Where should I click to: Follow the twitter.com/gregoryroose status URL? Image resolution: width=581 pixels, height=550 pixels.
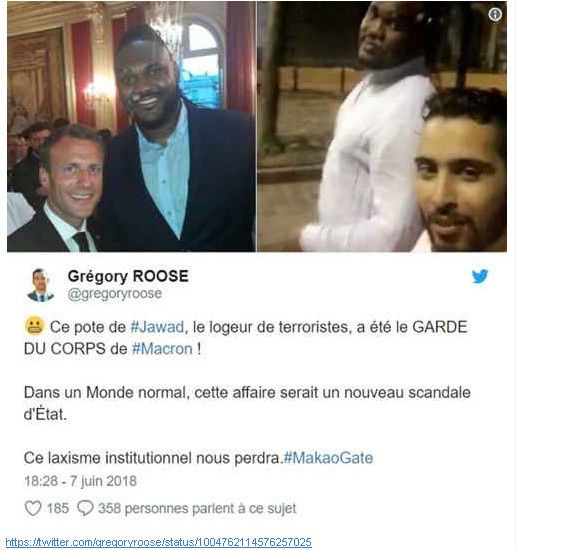(x=159, y=542)
